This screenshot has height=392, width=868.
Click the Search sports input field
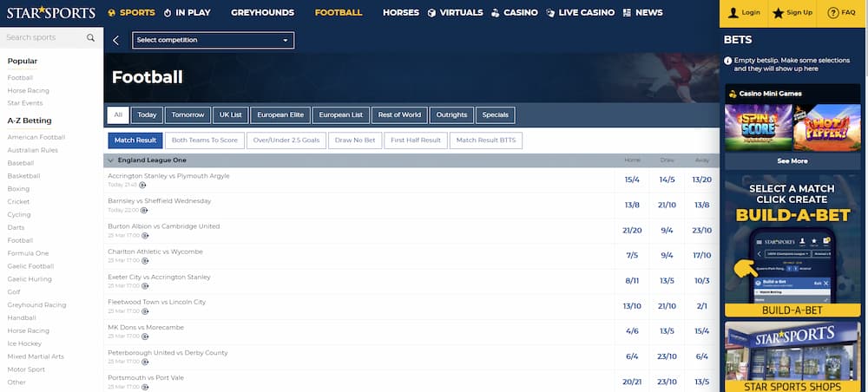tap(43, 38)
